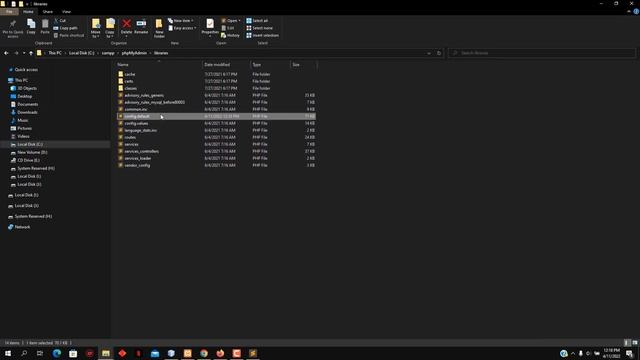
Task: Click xampp in the breadcrumb path
Action: (x=108, y=53)
